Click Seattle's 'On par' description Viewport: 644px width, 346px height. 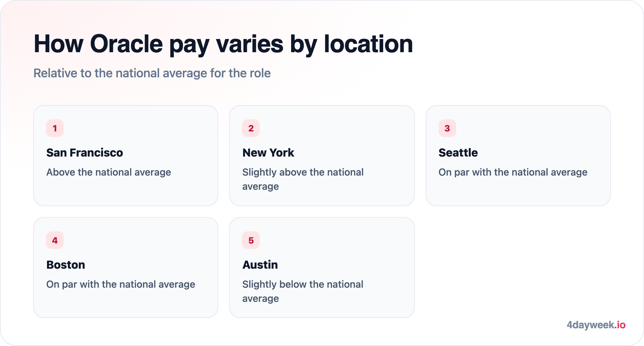click(513, 172)
